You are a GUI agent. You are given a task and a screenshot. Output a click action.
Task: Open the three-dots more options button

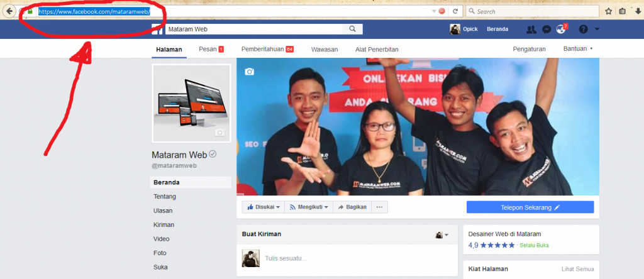click(379, 207)
